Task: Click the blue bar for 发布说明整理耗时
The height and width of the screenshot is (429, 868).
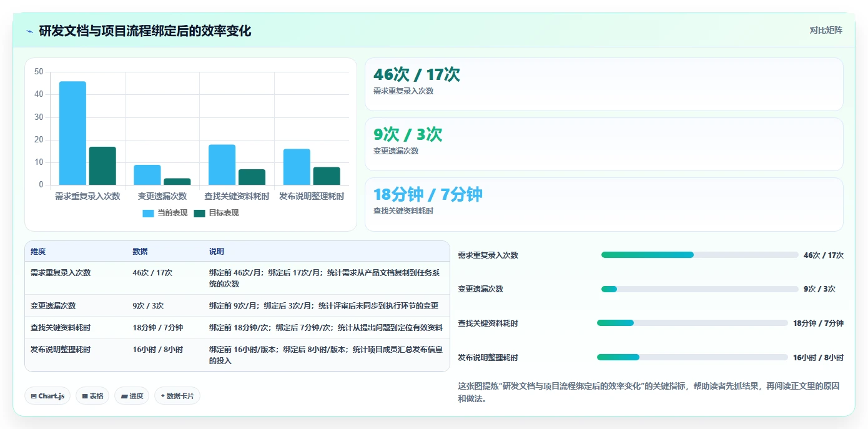Action: (297, 167)
